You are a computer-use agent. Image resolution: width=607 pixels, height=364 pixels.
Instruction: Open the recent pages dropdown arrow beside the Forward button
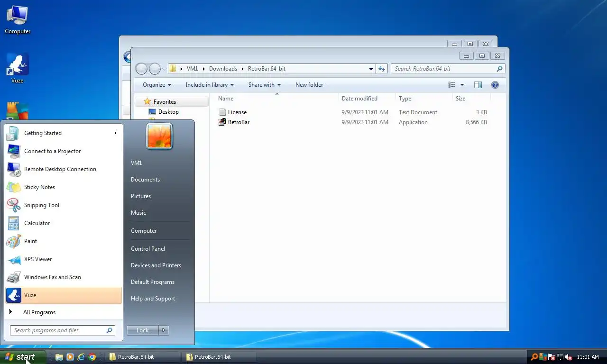[164, 69]
